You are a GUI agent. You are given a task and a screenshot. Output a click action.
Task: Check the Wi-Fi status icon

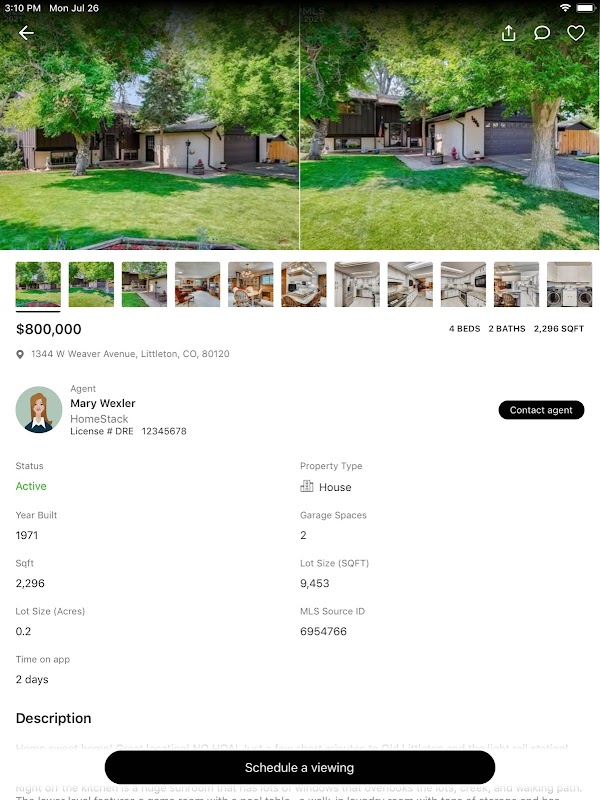point(565,8)
